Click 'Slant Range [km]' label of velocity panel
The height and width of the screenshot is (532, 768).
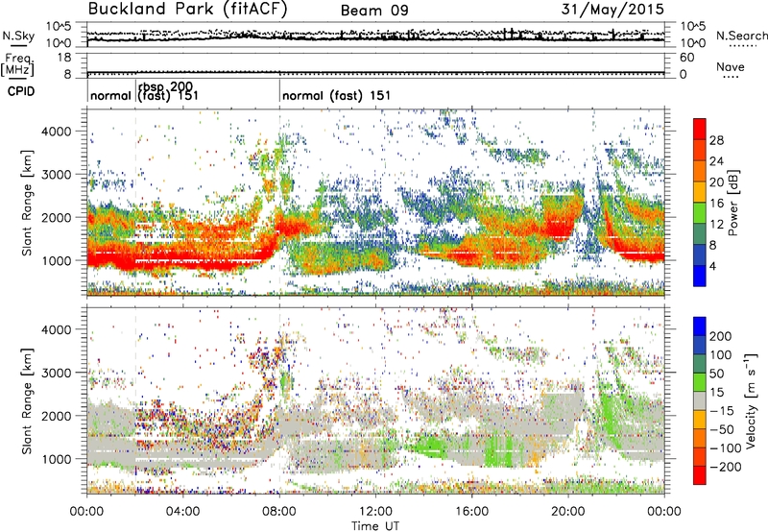click(27, 400)
